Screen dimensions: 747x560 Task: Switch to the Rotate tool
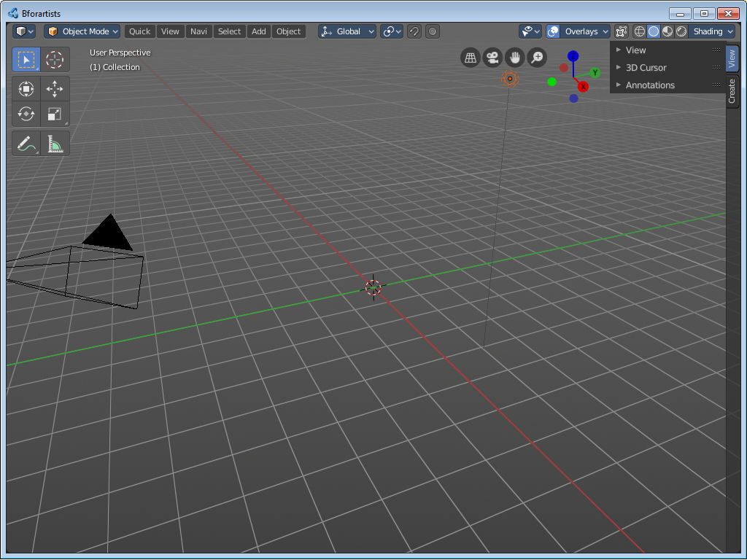(26, 114)
